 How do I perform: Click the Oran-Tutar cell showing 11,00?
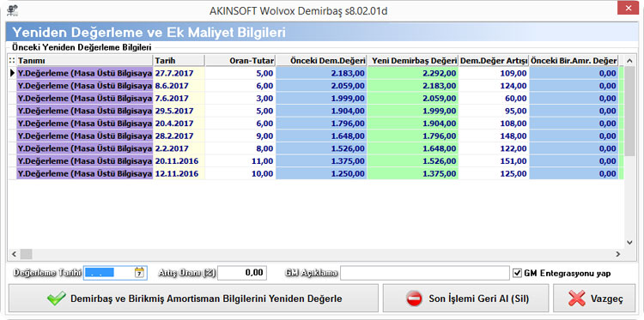click(x=240, y=161)
